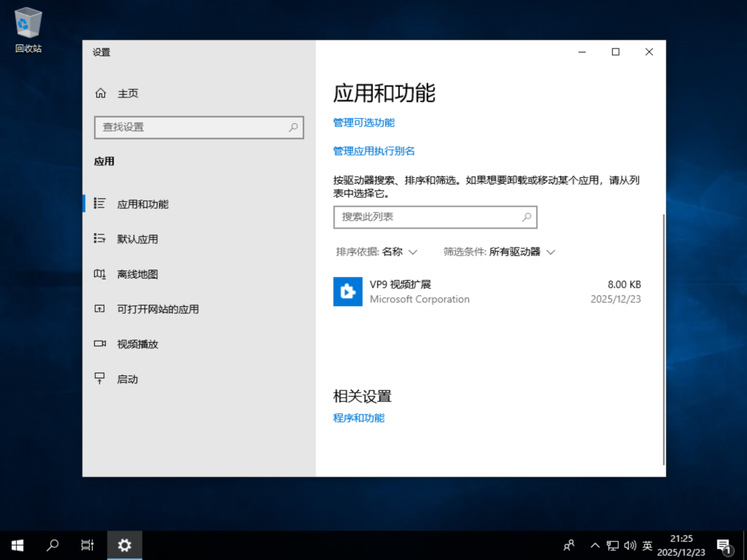Click the VP9 视频扩展 app icon
Viewport: 747px width, 560px height.
click(x=348, y=292)
